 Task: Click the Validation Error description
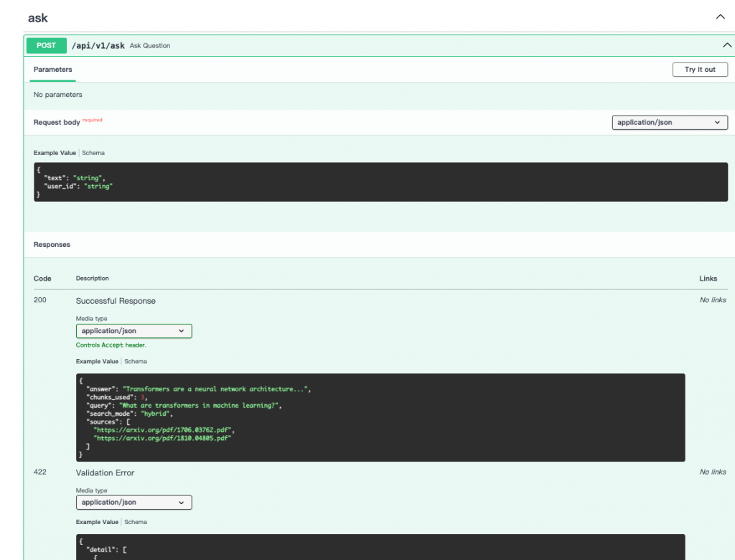click(x=105, y=473)
